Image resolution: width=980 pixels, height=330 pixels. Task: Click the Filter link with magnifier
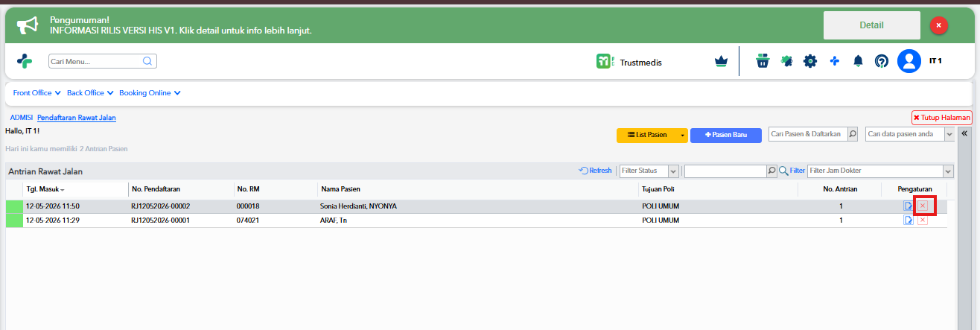pyautogui.click(x=792, y=171)
